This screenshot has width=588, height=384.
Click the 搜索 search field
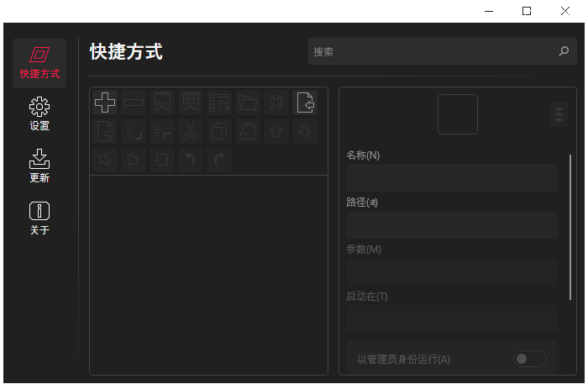[x=442, y=51]
